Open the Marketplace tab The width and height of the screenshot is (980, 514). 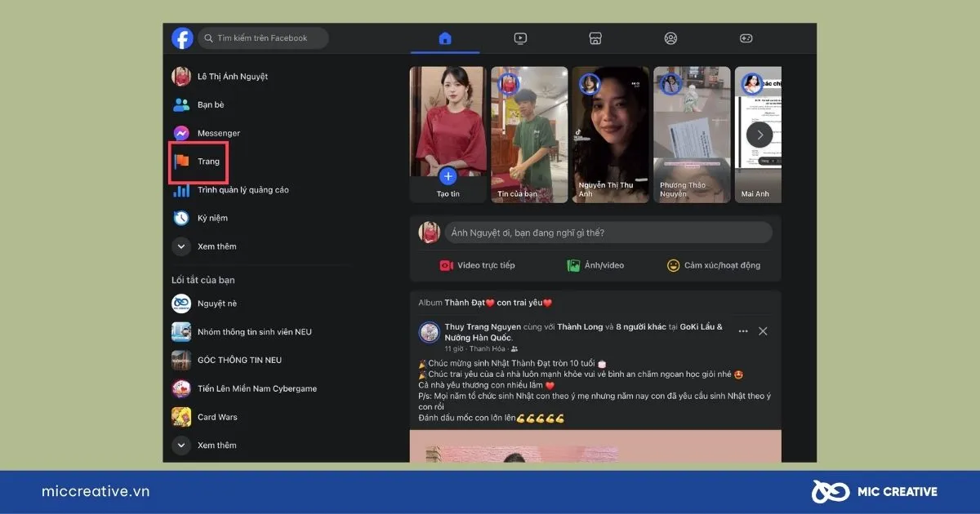(595, 38)
